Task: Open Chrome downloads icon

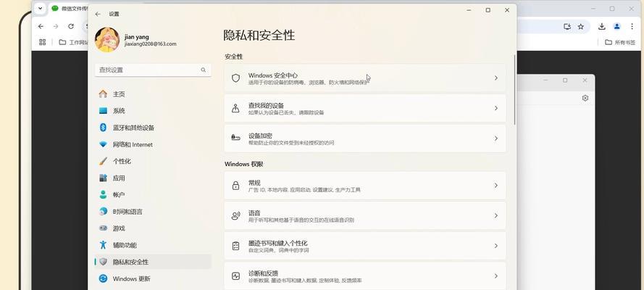Action: (x=602, y=26)
